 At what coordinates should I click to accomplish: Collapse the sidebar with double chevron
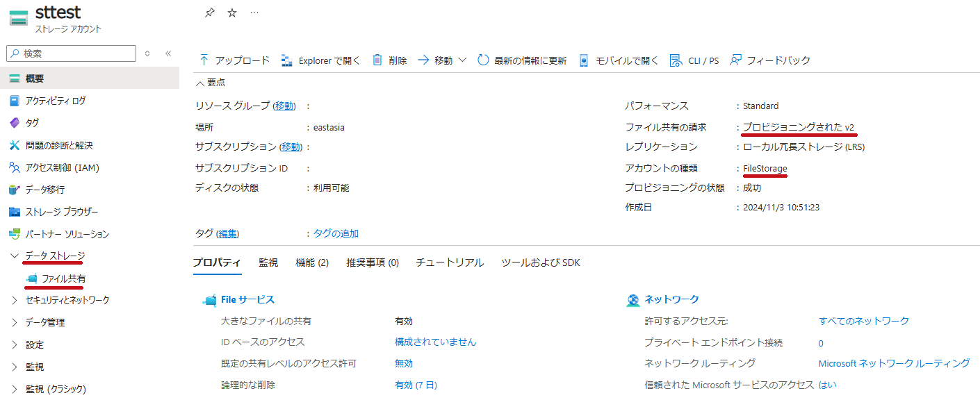click(x=168, y=53)
